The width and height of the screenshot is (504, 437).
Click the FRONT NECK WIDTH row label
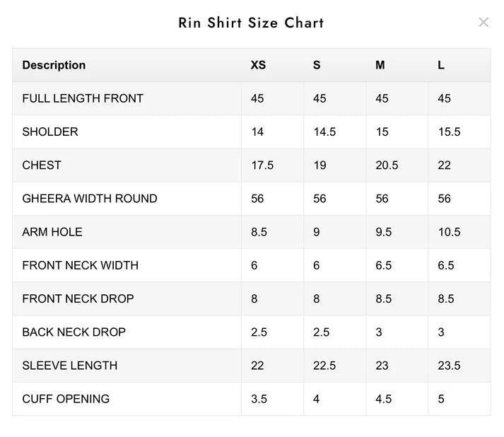click(x=81, y=266)
